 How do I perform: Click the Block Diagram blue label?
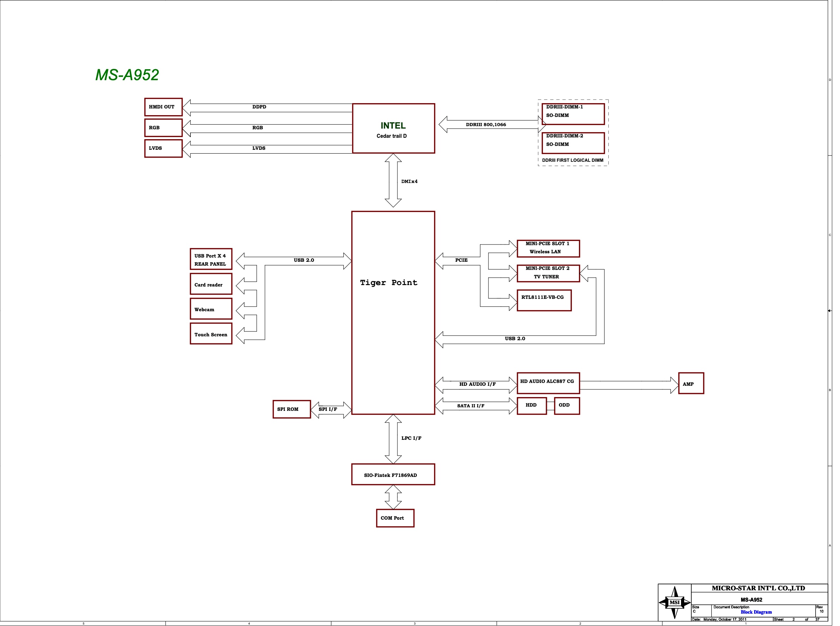pos(757,612)
